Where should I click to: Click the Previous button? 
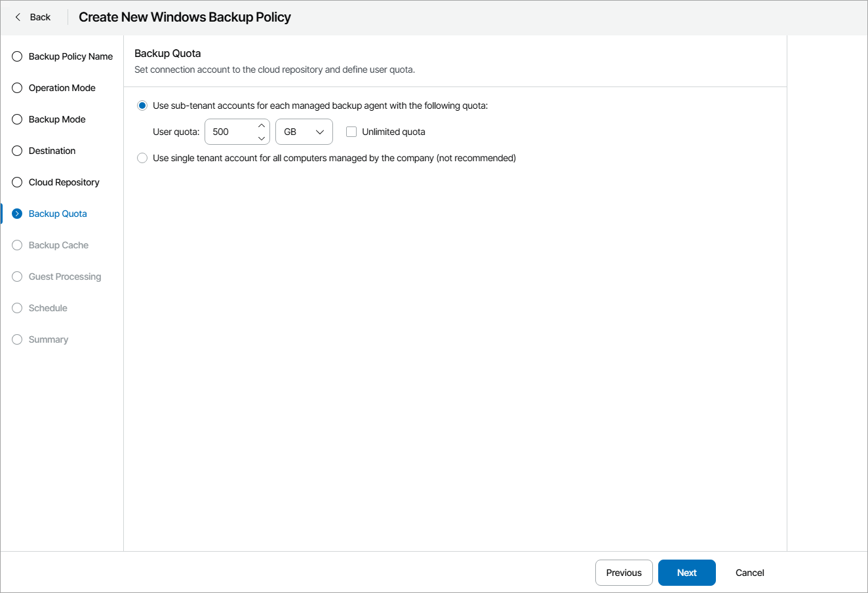[x=623, y=573]
